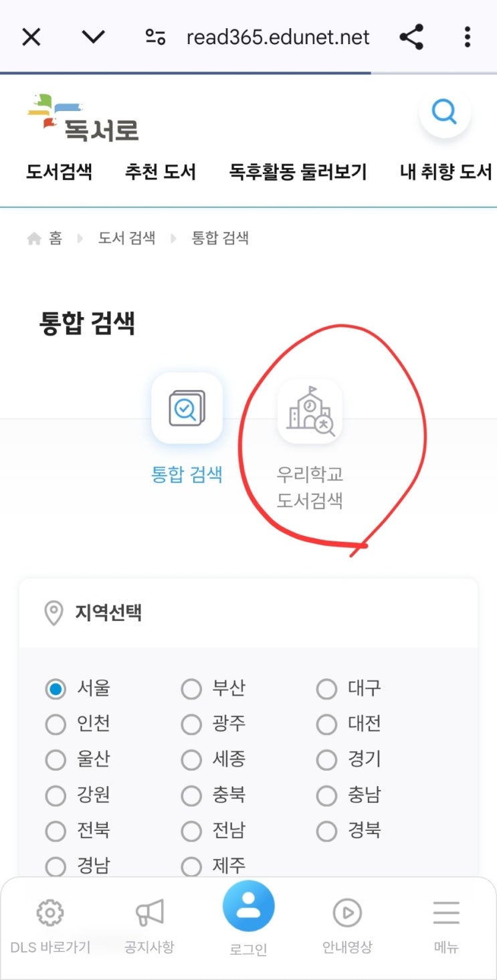Viewport: 497px width, 980px height.
Task: Choose the 제주 radio option
Action: tap(191, 868)
